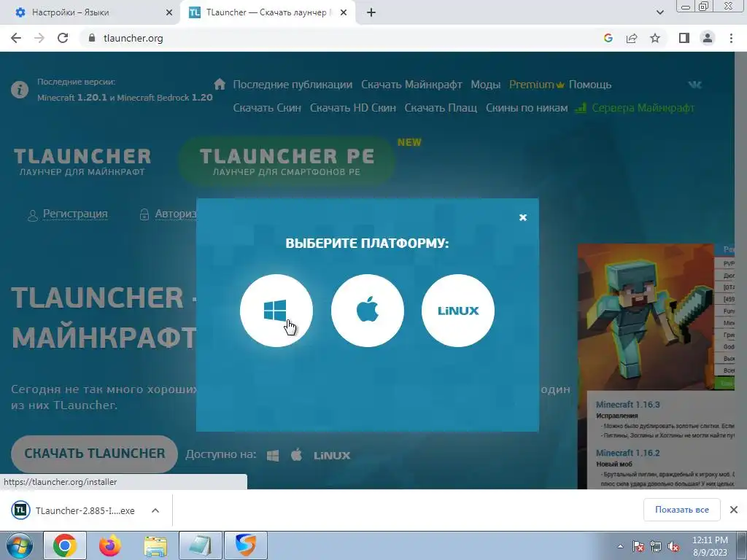Screen dimensions: 747x560
Task: Open Скачать Майнкрафт menu item
Action: click(x=411, y=85)
